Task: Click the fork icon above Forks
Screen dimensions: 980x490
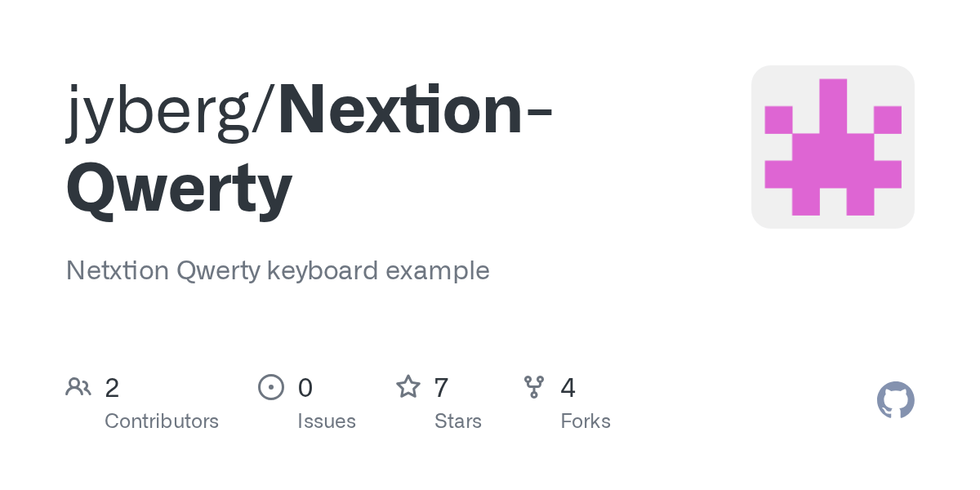Action: [x=534, y=386]
